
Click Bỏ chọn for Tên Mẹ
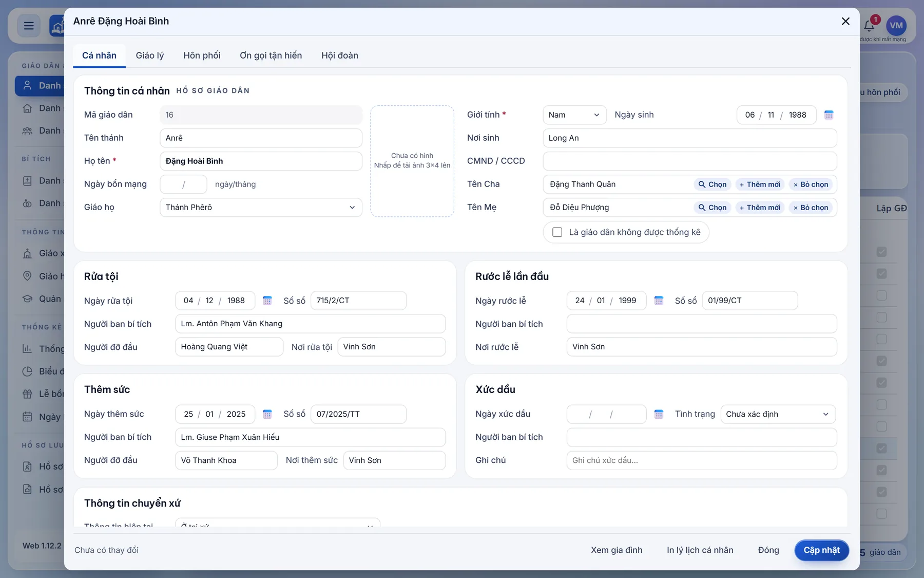(811, 208)
